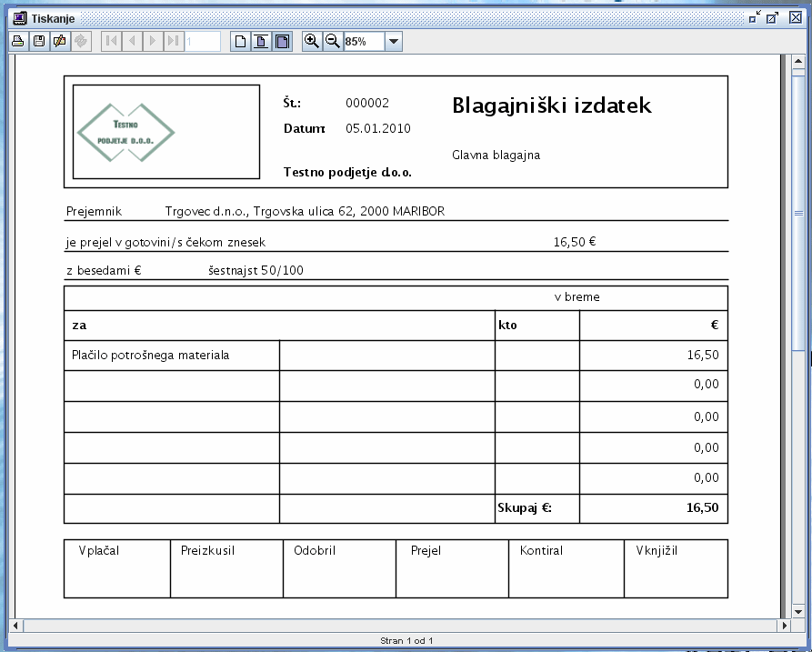Click the 'Vknjižil' signature box
The height and width of the screenshot is (652, 812).
(677, 568)
